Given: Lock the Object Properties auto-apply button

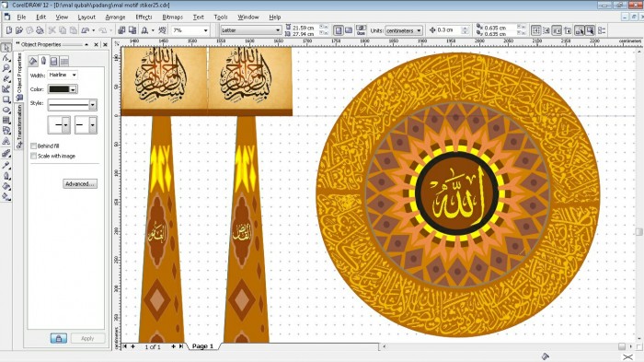Looking at the screenshot, I should click(x=58, y=338).
